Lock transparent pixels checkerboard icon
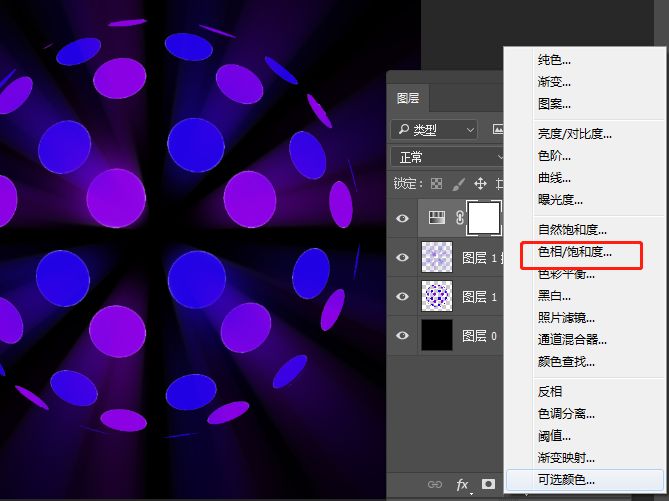Image resolution: width=669 pixels, height=501 pixels. 436,184
